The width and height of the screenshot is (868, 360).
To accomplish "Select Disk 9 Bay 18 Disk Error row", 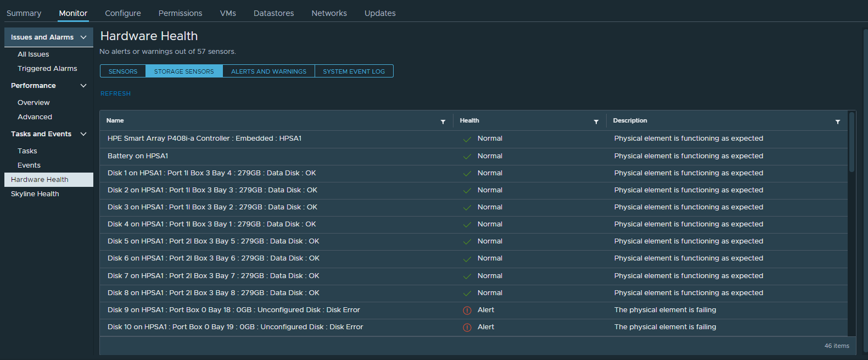I will point(474,311).
